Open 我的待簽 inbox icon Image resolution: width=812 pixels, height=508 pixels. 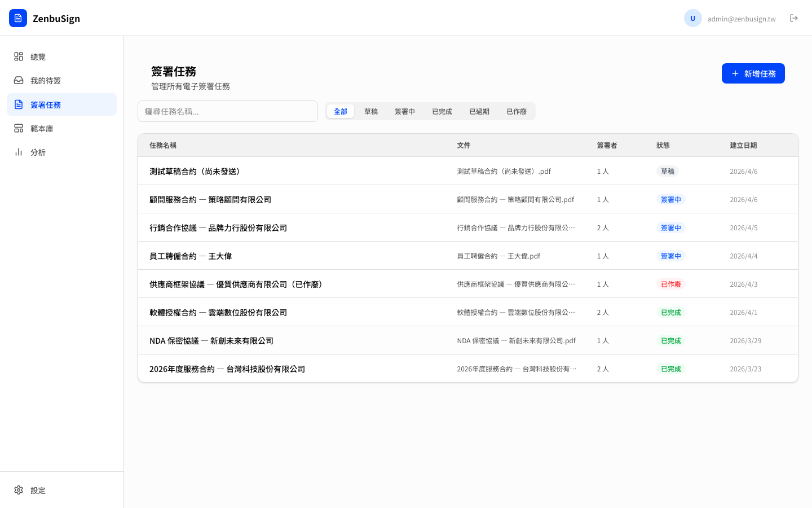19,81
